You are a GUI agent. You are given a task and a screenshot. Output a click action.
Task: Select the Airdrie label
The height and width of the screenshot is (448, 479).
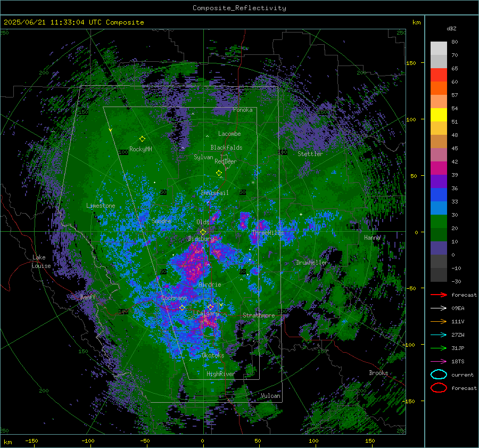coord(210,284)
